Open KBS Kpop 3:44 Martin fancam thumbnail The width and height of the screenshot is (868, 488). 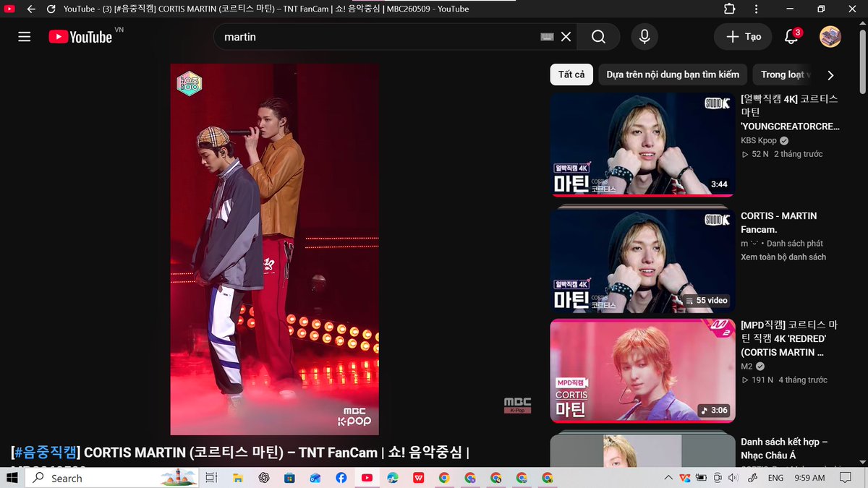coord(642,145)
